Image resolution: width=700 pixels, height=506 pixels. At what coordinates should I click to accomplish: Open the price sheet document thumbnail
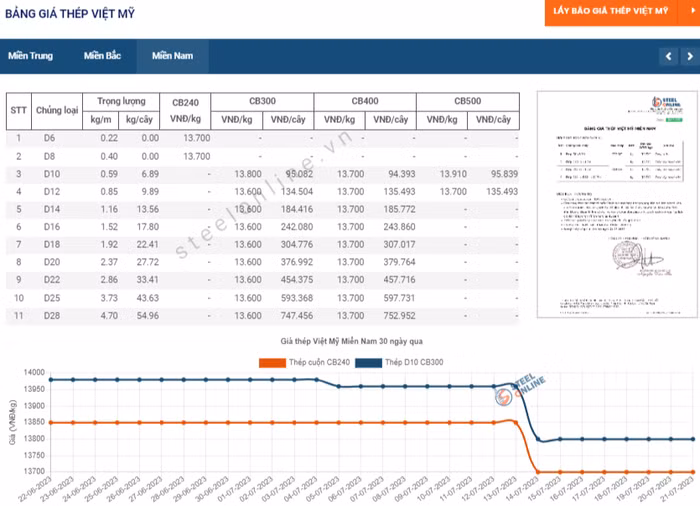(x=612, y=204)
